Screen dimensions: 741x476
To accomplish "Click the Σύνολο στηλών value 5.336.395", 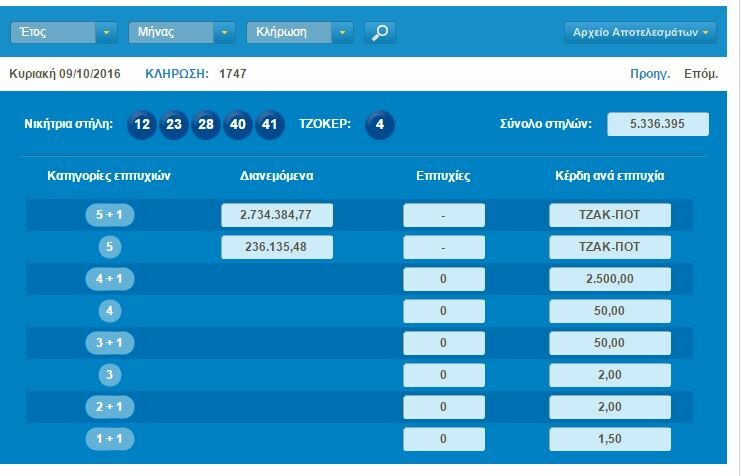I will tap(658, 124).
